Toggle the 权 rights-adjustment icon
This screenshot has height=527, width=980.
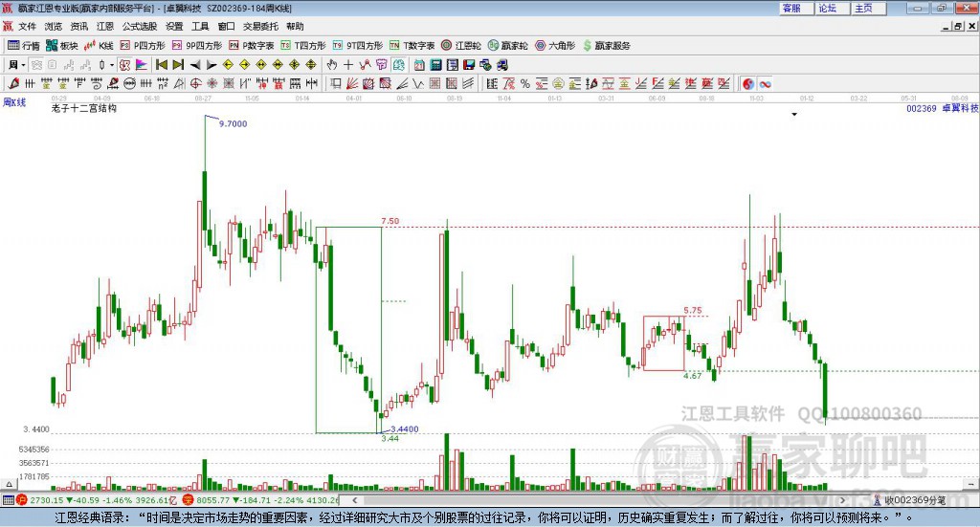tap(125, 65)
